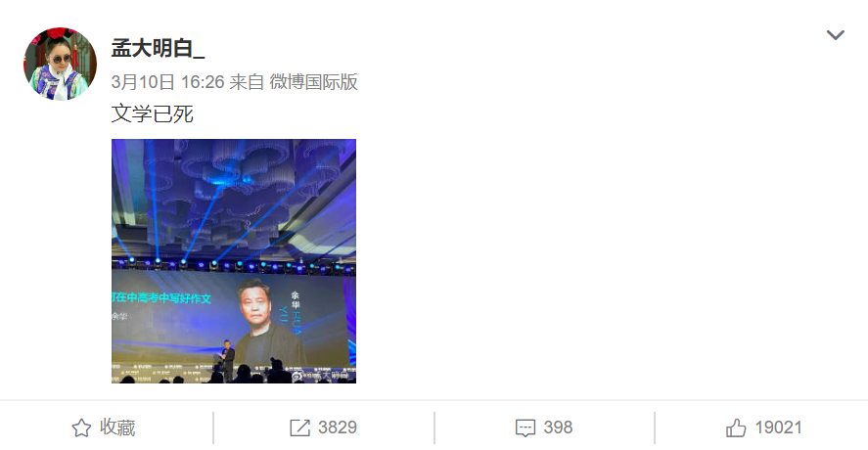Click the 3月10日 16:26 timestamp link
Viewport: 868px width, 450px height.
(167, 82)
